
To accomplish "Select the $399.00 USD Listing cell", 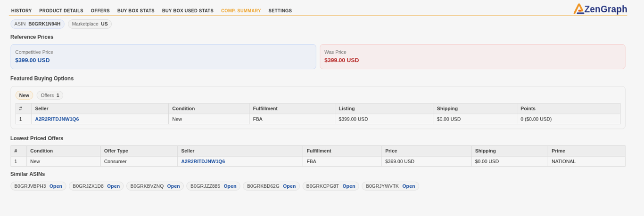I will [384, 119].
